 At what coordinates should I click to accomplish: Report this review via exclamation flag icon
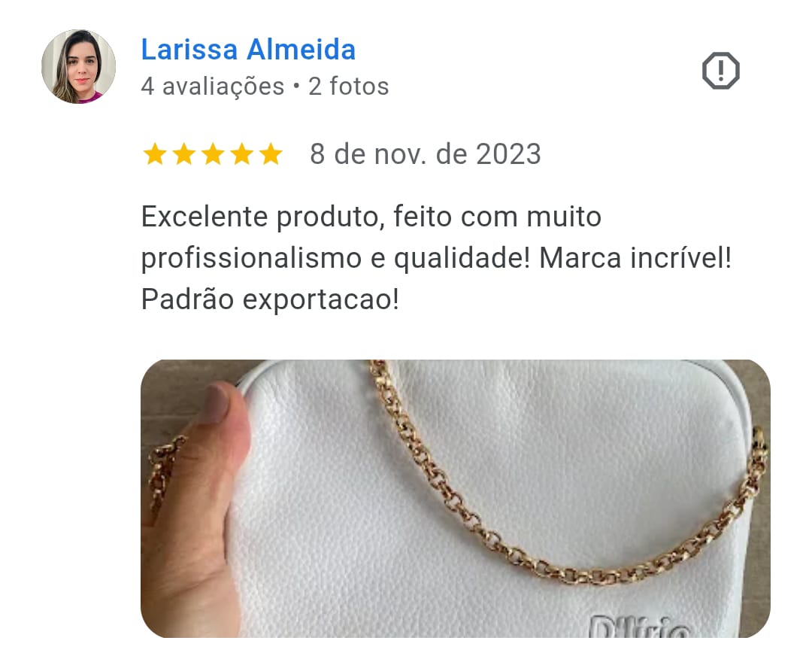[x=720, y=71]
